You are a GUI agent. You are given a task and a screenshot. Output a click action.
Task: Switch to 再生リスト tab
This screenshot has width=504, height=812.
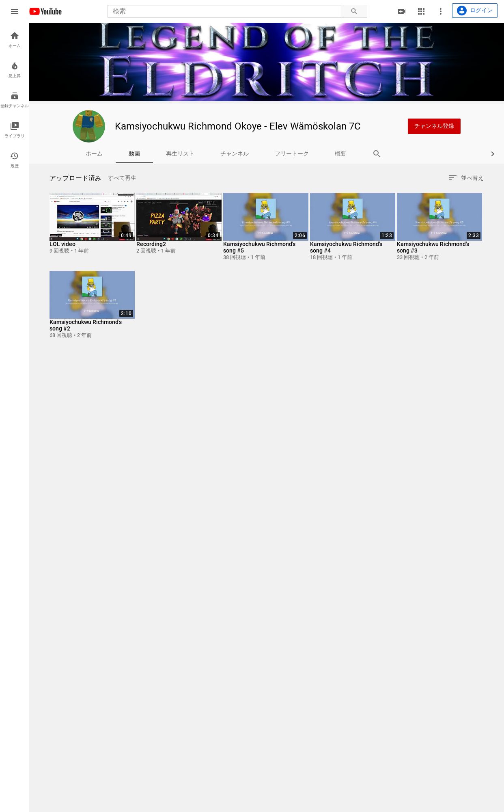click(180, 154)
